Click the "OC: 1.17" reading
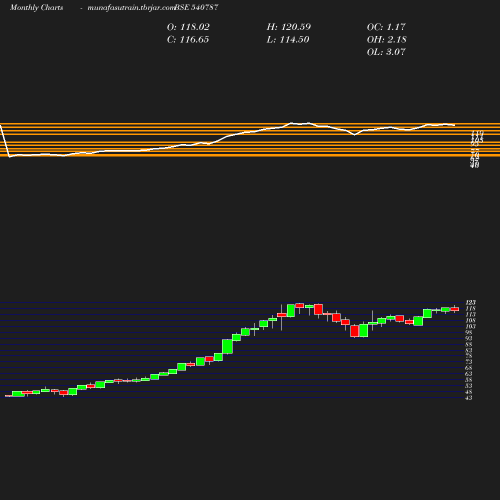 tap(386, 27)
